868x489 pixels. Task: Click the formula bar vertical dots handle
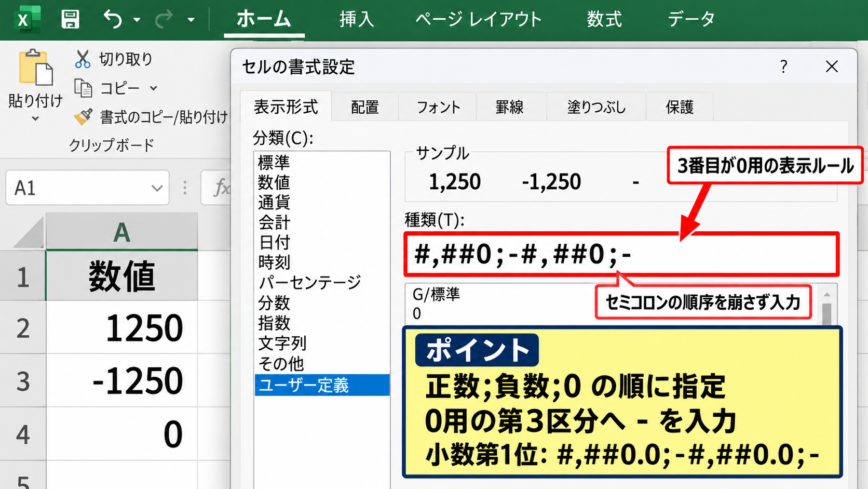click(185, 188)
